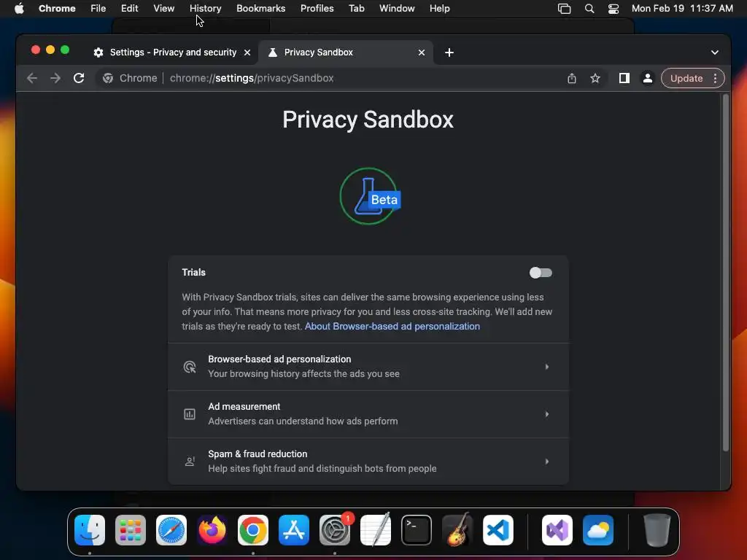The image size is (747, 560).
Task: Open the Tab menu
Action: click(x=356, y=8)
